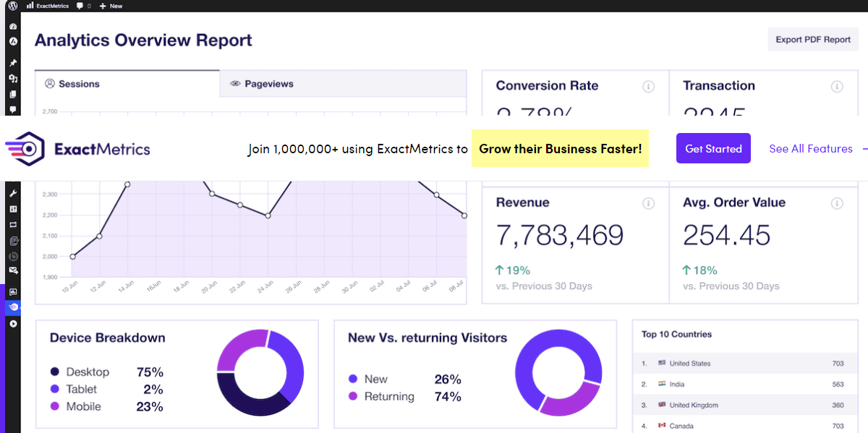Screen dimensions: 868x433
Task: Switch to the Pageviews tab
Action: tap(344, 84)
